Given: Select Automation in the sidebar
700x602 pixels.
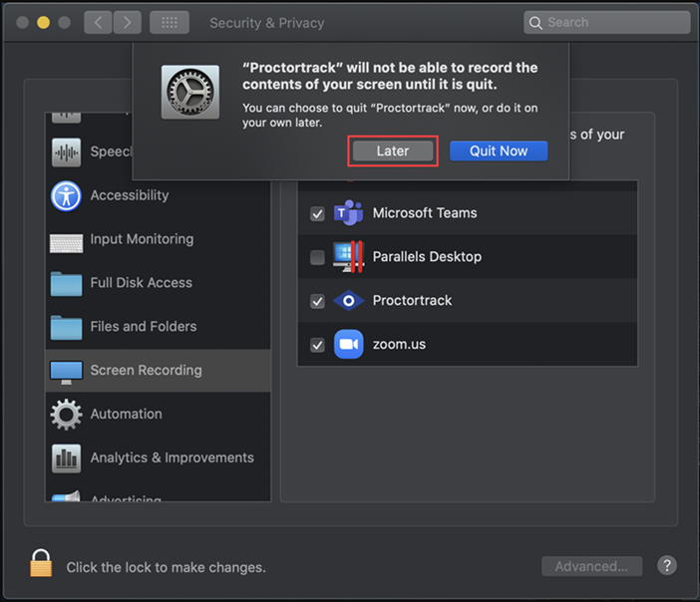Looking at the screenshot, I should 158,415.
